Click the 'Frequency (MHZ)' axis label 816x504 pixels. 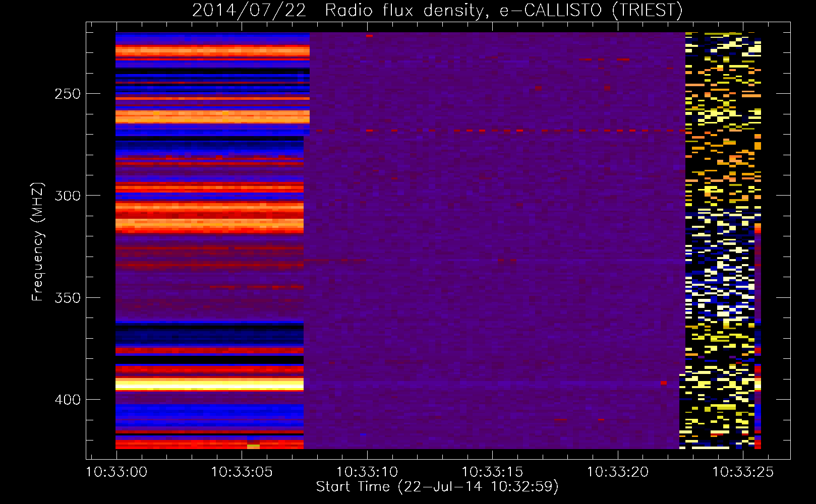(38, 241)
